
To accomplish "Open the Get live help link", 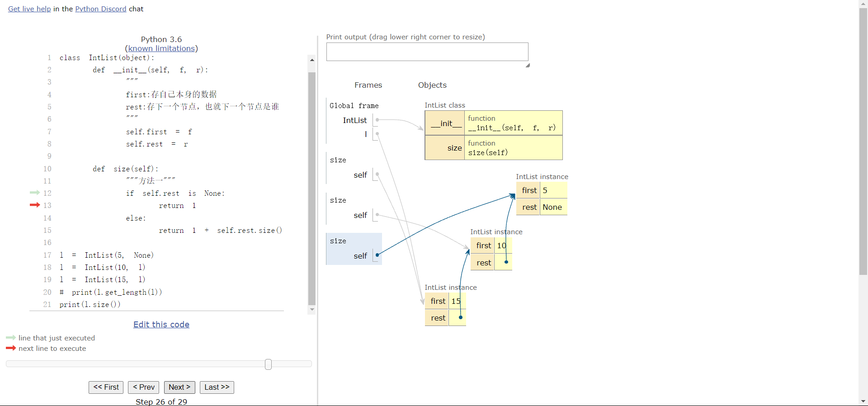I will 29,9.
